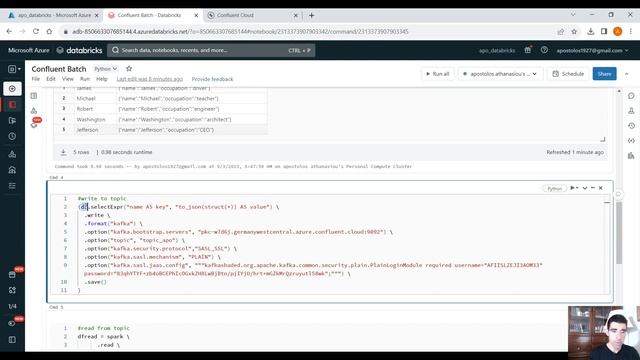Image resolution: width=640 pixels, height=360 pixels.
Task: Click the notebook vertical scrollbar thumb
Action: pos(619,233)
